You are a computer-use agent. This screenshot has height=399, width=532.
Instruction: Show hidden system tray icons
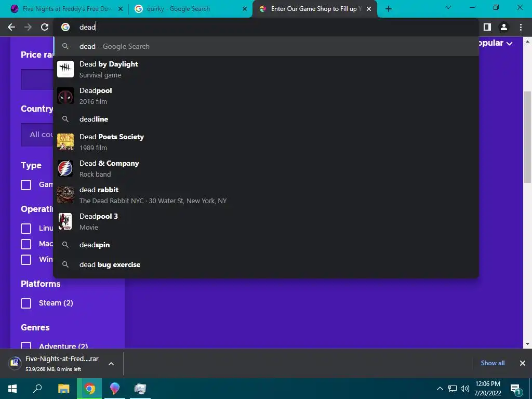(x=440, y=389)
